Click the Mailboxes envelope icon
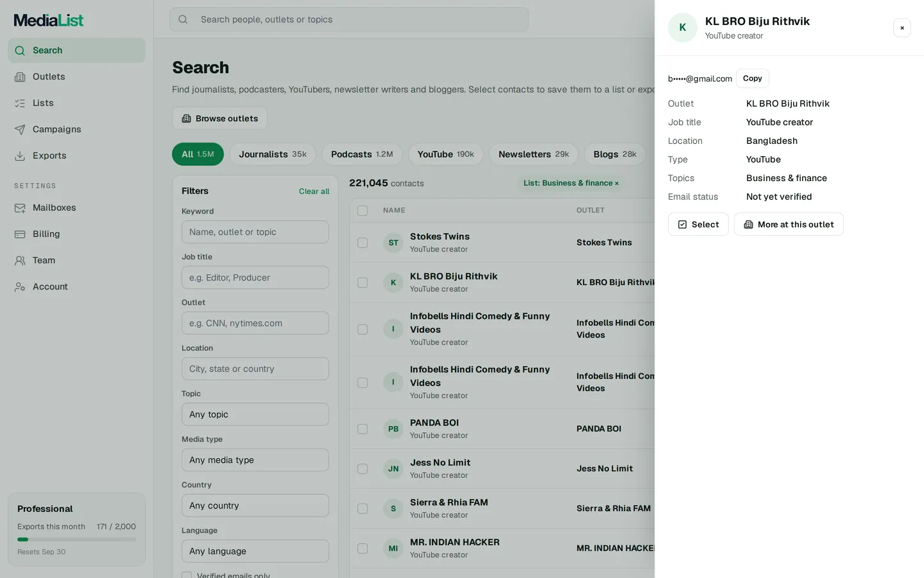 pos(20,208)
